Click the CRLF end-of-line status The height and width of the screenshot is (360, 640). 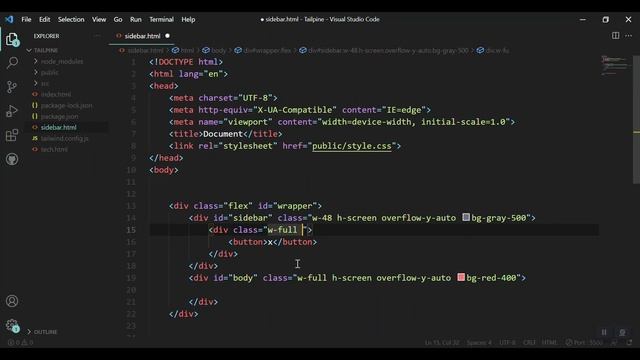pyautogui.click(x=529, y=342)
